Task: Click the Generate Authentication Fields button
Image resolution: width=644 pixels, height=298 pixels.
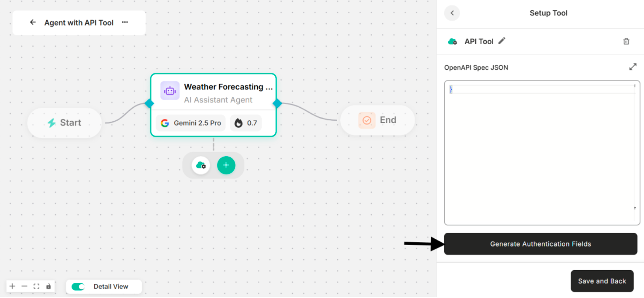Action: [x=541, y=244]
